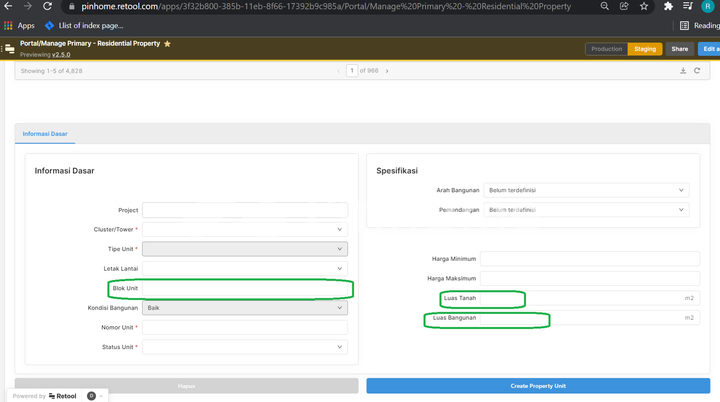The image size is (720, 402).
Task: Click the Retool logo icon in header
Action: [9, 49]
